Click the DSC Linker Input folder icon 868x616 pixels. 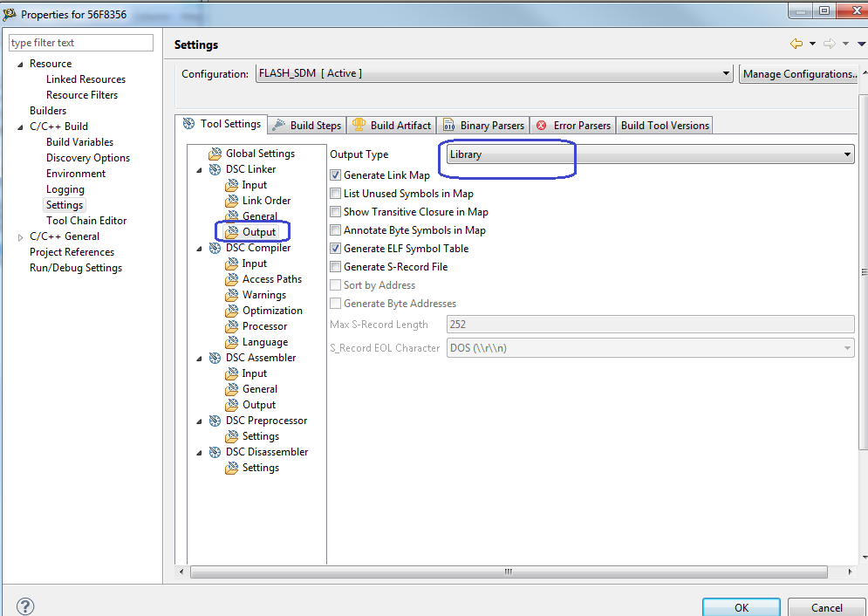pyautogui.click(x=231, y=185)
